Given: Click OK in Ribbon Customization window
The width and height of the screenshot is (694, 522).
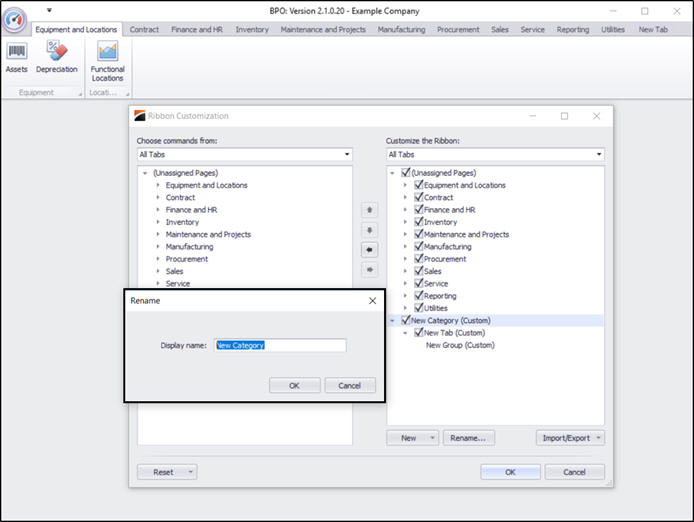Looking at the screenshot, I should point(510,472).
